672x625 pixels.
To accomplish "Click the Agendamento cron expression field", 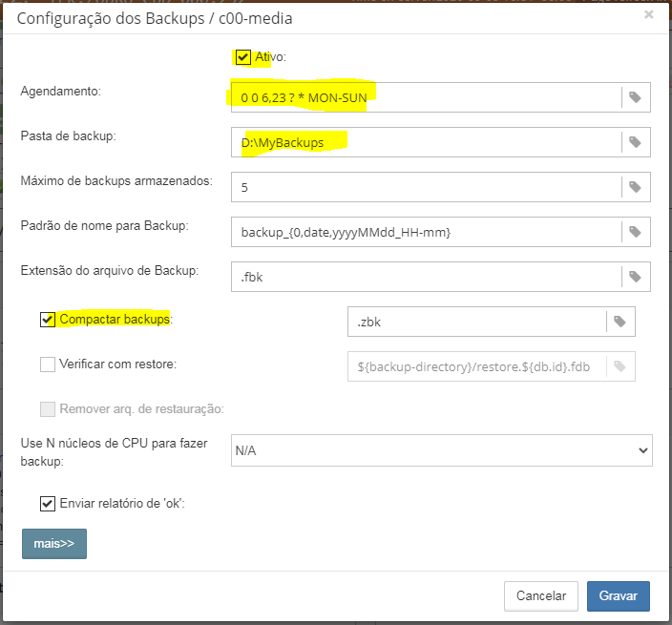I will coord(425,97).
